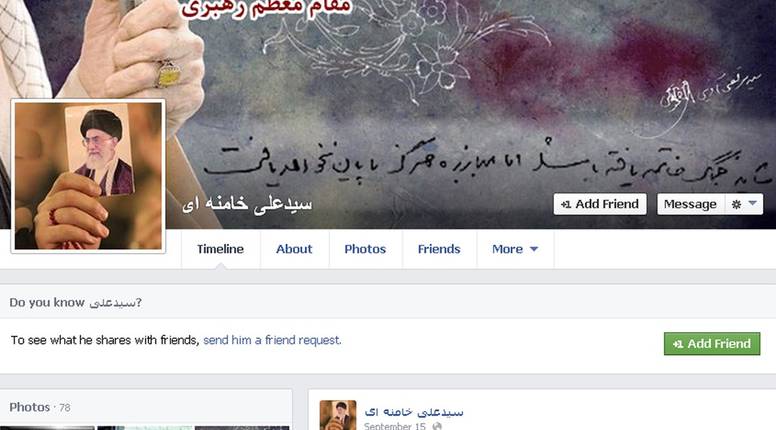This screenshot has width=776, height=430.
Task: Expand the More dropdown menu
Action: tap(515, 249)
